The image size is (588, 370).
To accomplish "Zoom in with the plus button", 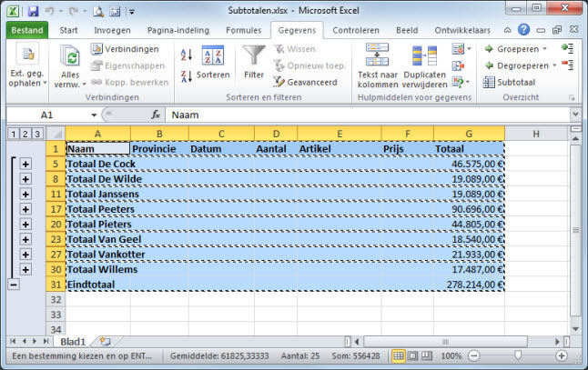I will click(562, 355).
